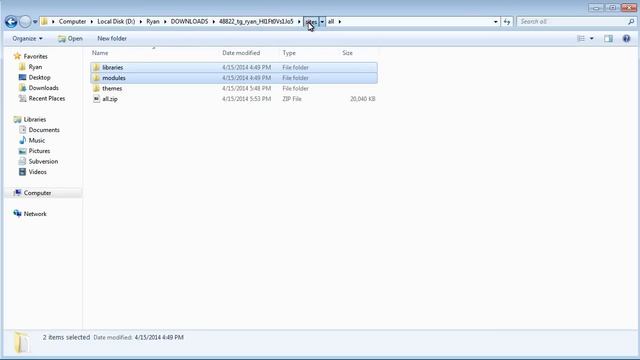Click all.zip date 4/15/2014 5:53 PM
640x360 pixels.
[247, 99]
